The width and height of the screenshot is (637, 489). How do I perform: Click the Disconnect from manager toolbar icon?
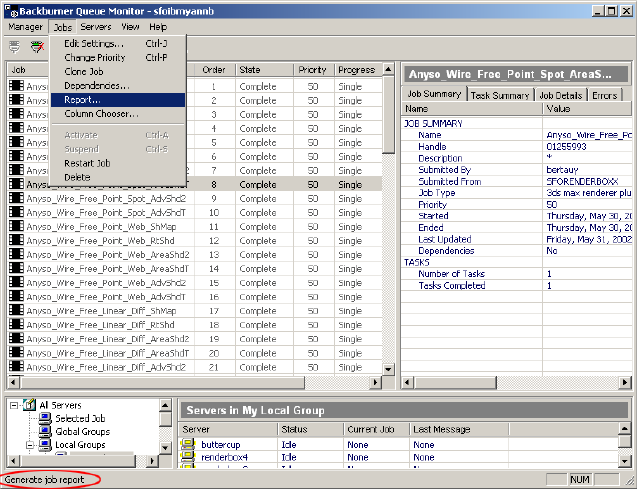point(37,47)
